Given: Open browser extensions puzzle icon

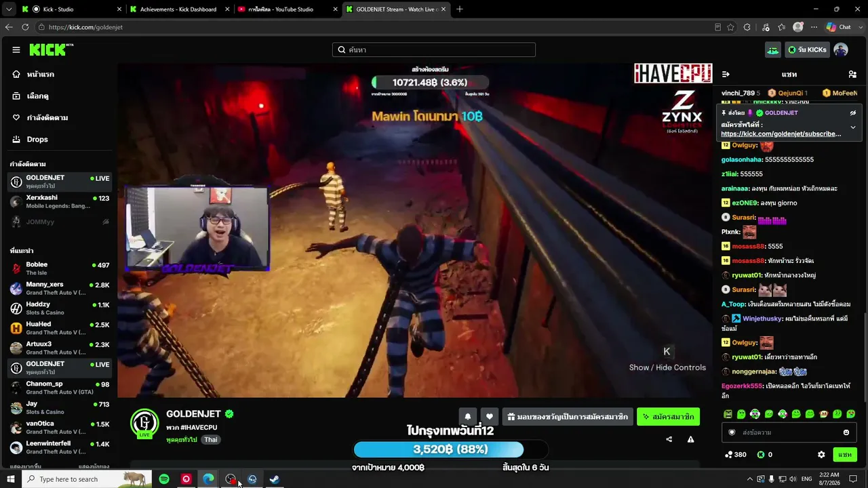Looking at the screenshot, I should coord(747,27).
